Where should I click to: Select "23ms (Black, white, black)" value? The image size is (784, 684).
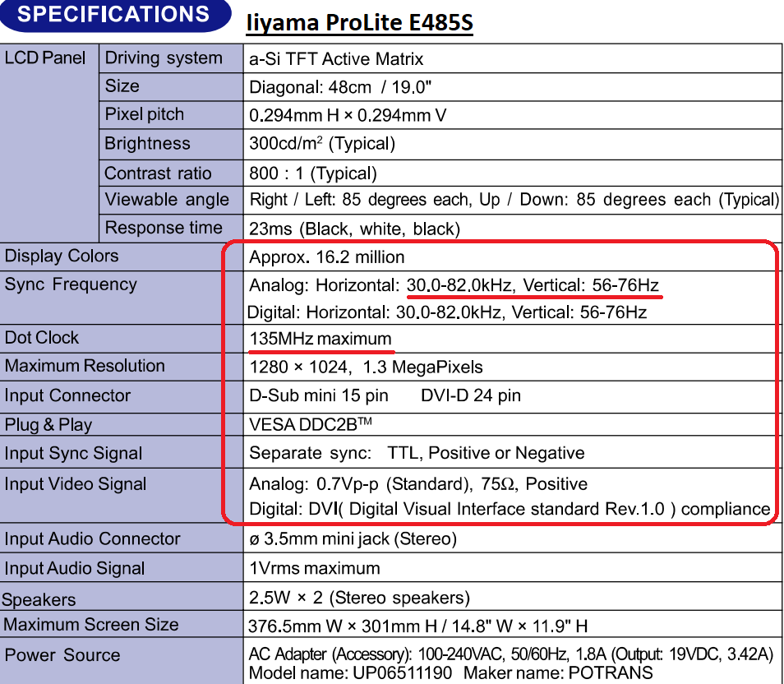pos(354,229)
